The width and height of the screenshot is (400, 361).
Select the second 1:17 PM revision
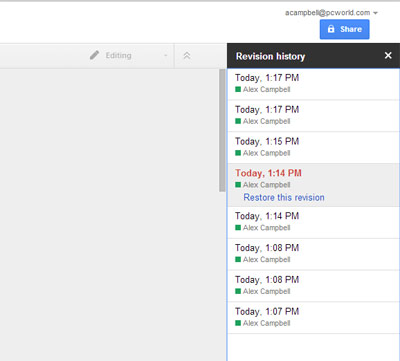click(313, 116)
